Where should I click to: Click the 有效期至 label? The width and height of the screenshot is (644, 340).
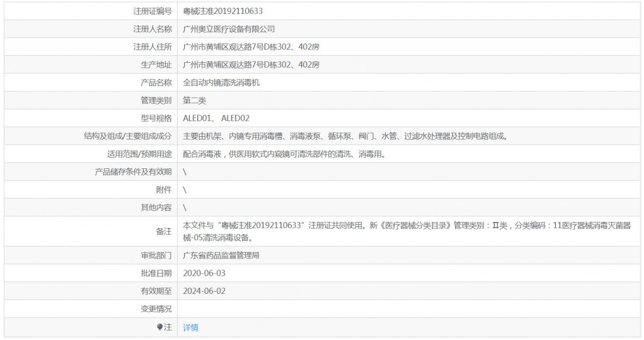157,291
